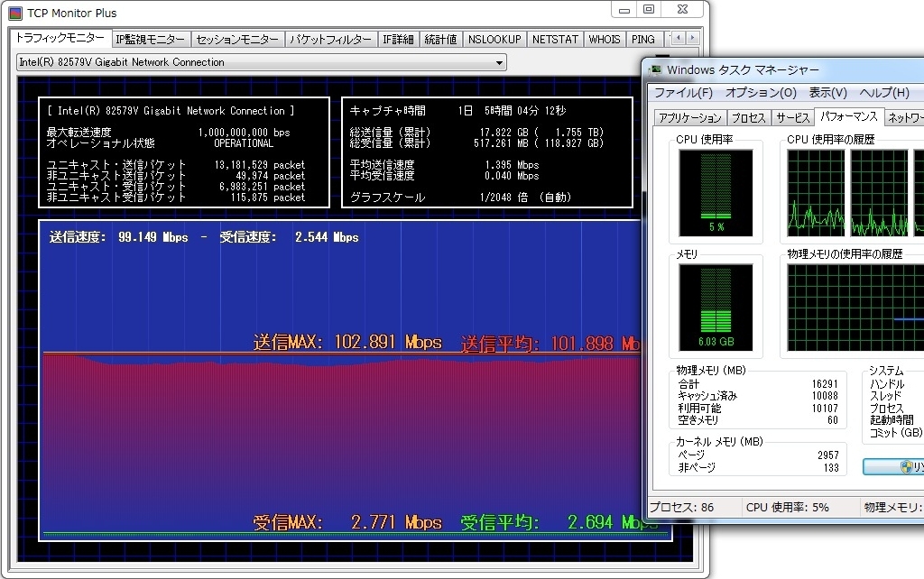
Task: Open the セッションモニター tab
Action: [237, 40]
